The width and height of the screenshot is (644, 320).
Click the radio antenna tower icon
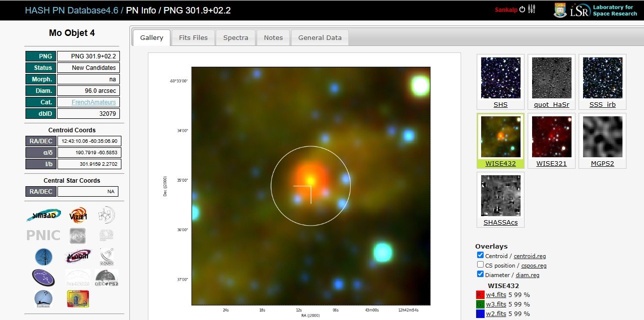click(x=43, y=257)
